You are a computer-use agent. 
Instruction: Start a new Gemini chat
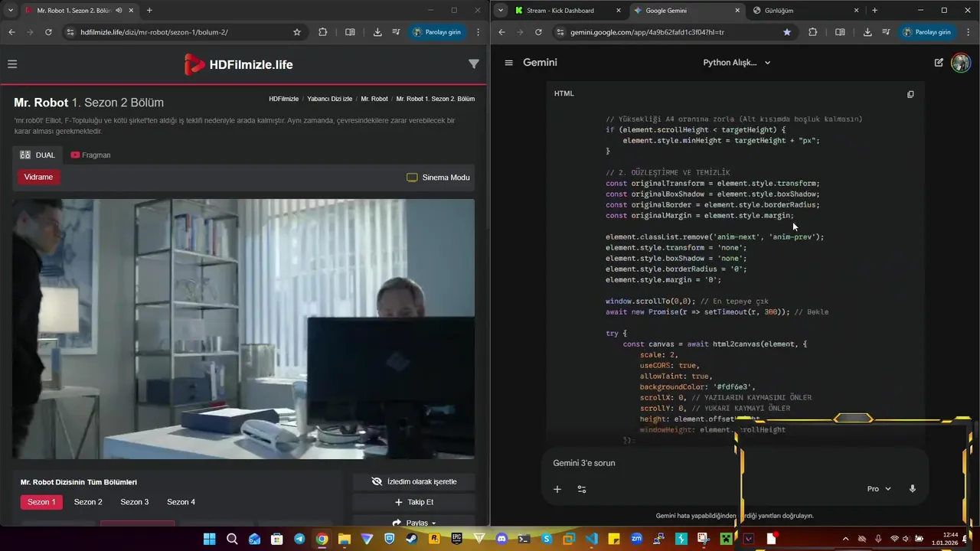939,63
